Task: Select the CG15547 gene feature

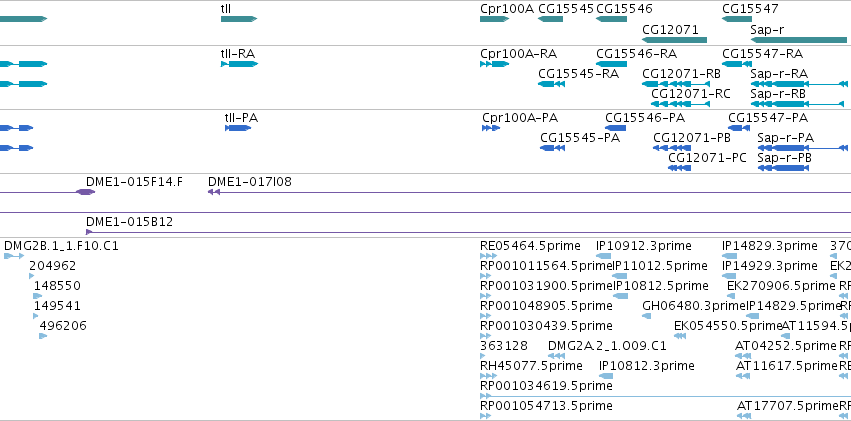Action: [x=737, y=19]
